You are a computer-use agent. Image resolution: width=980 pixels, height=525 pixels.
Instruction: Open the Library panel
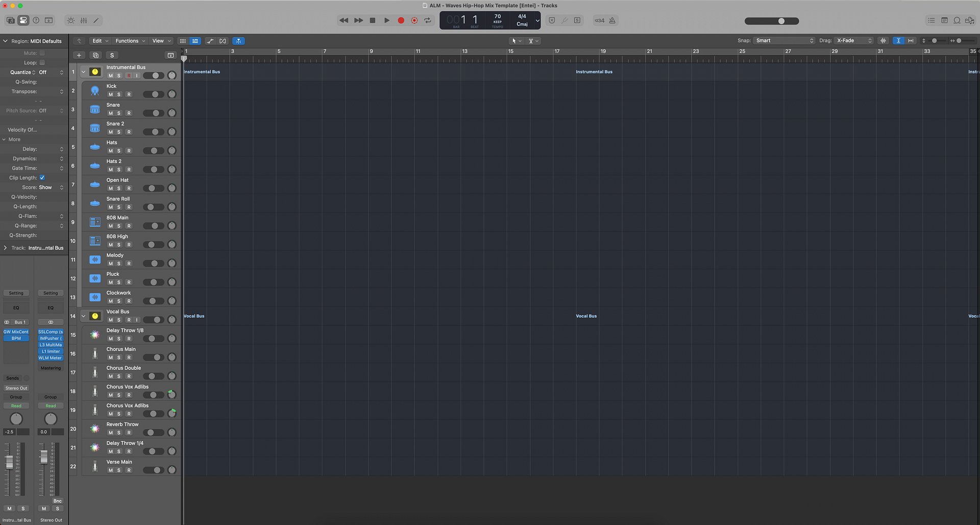10,20
